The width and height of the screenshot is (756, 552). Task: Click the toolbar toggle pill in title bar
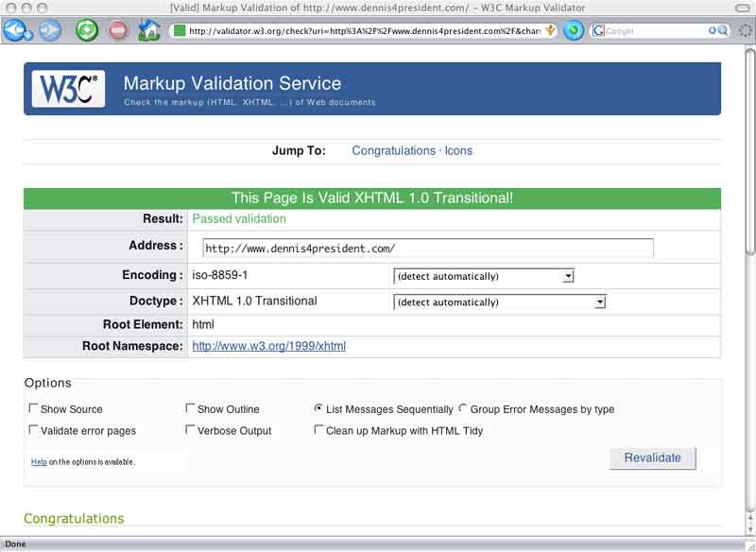click(x=743, y=8)
